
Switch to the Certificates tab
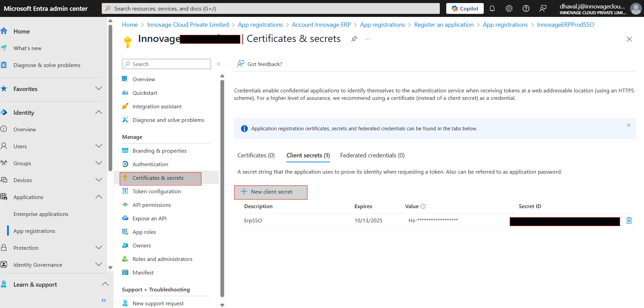[256, 155]
